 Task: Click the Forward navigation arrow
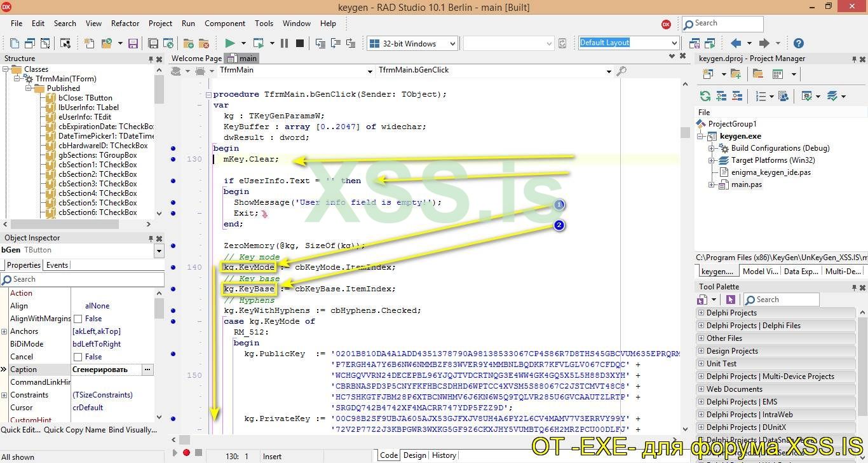pos(764,43)
